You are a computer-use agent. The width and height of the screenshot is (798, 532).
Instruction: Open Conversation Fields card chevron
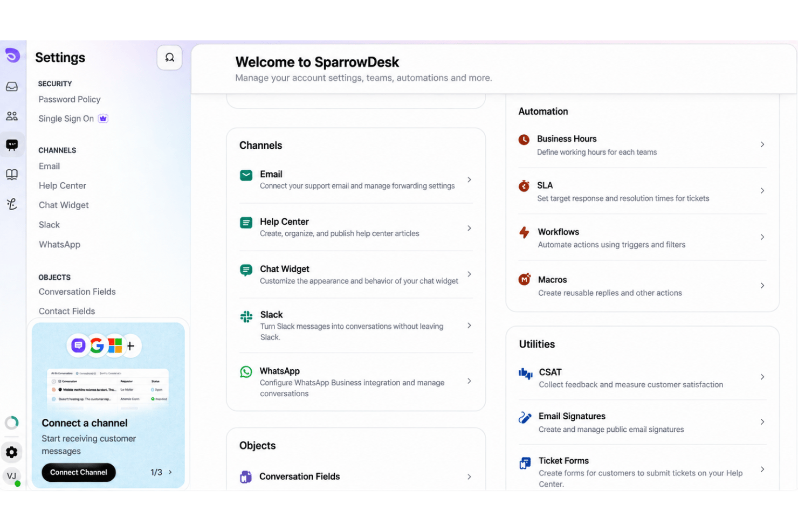point(469,477)
